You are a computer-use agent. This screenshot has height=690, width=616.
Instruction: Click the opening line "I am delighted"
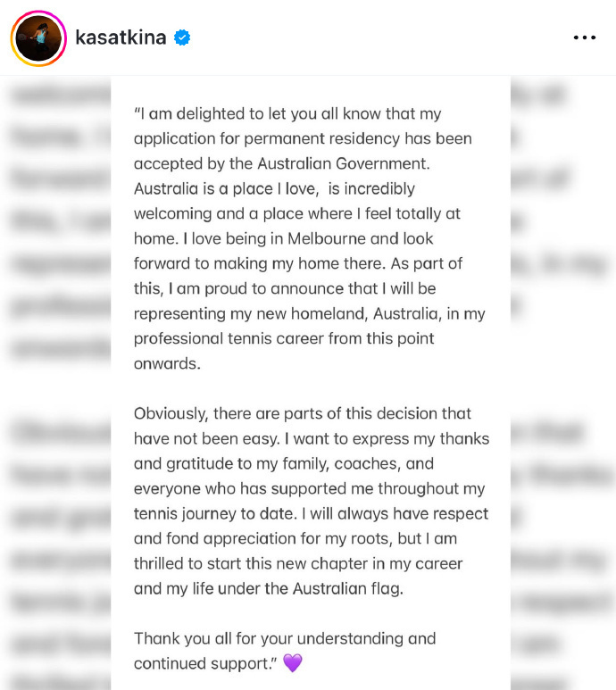click(189, 114)
